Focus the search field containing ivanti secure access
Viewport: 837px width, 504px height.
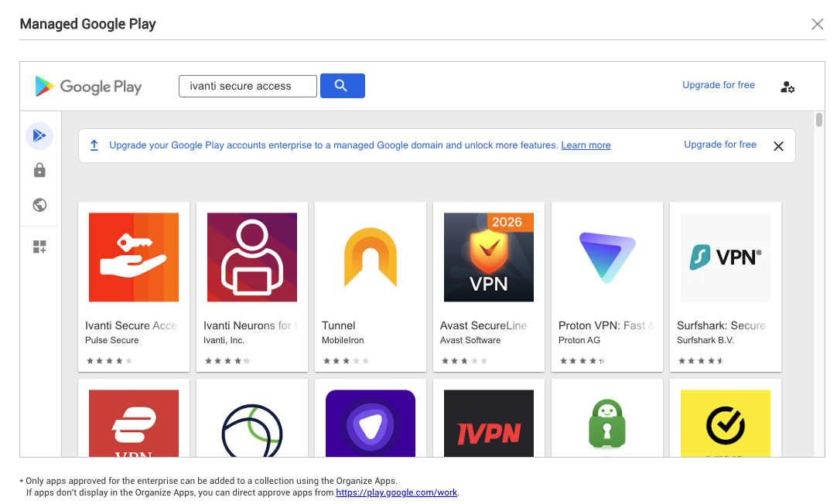(x=248, y=86)
